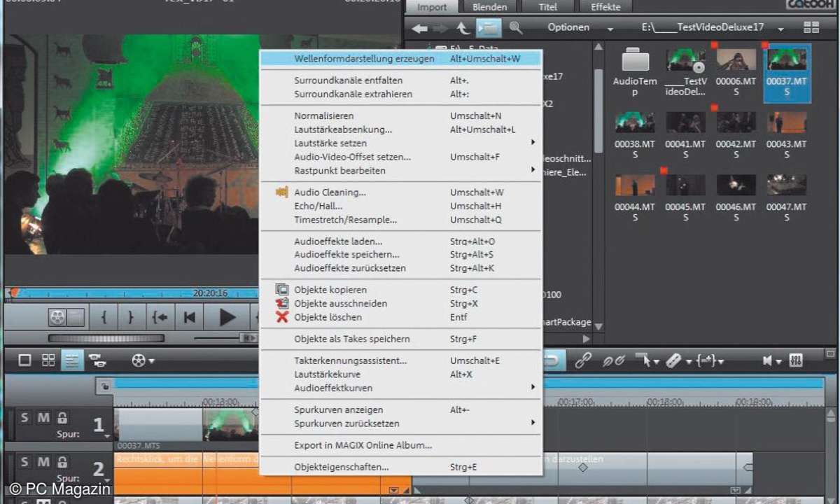Toggle the timeline range lock icon
This screenshot has height=504, width=840.
tap(104, 385)
